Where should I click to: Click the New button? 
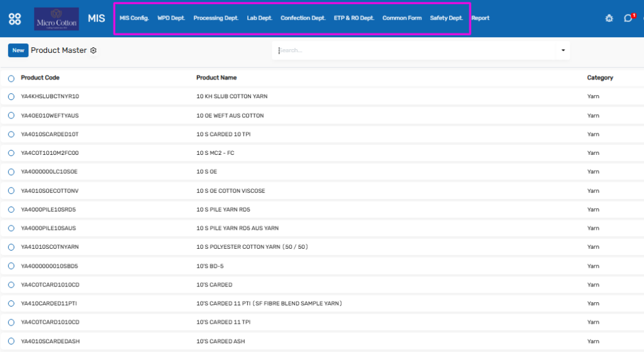click(x=18, y=50)
